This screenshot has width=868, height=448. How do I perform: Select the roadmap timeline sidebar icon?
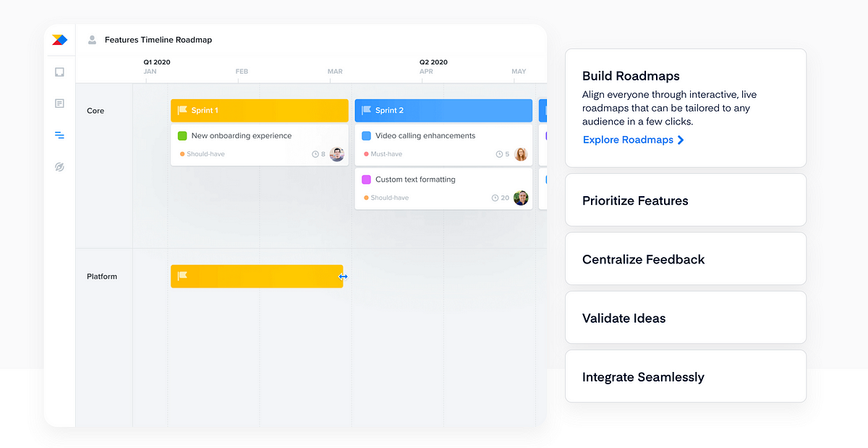(x=59, y=135)
